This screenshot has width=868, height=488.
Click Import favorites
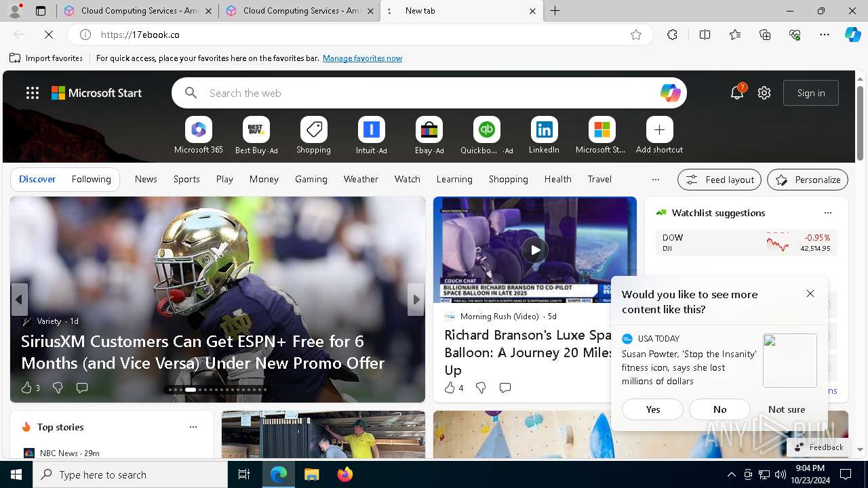click(46, 58)
